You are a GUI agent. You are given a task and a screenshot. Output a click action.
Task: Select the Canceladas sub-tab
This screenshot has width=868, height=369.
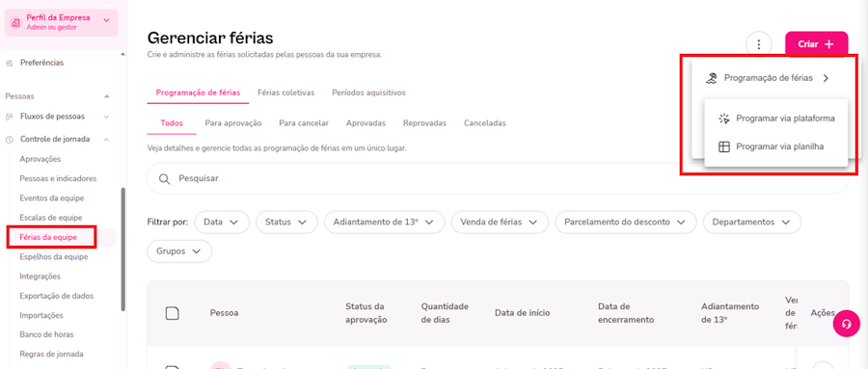[485, 122]
